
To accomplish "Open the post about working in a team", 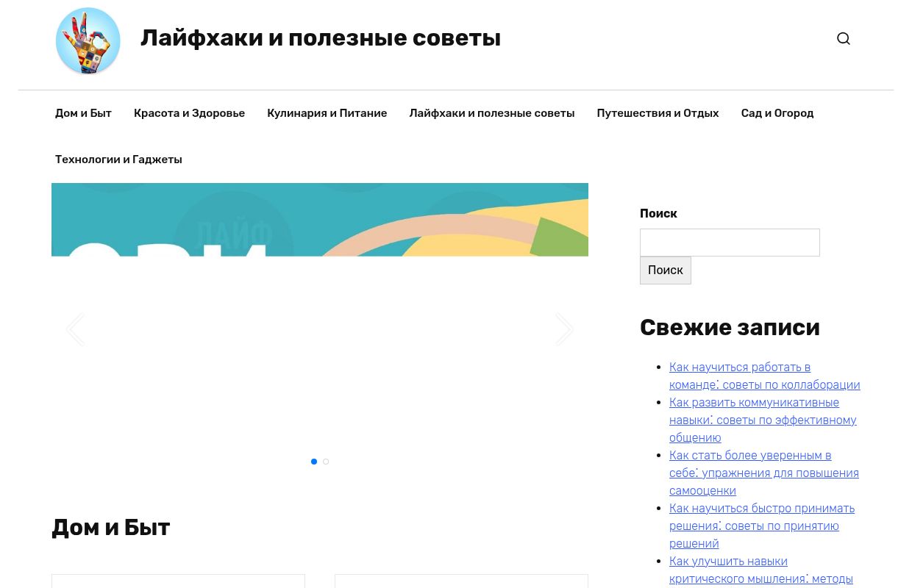I will point(764,376).
